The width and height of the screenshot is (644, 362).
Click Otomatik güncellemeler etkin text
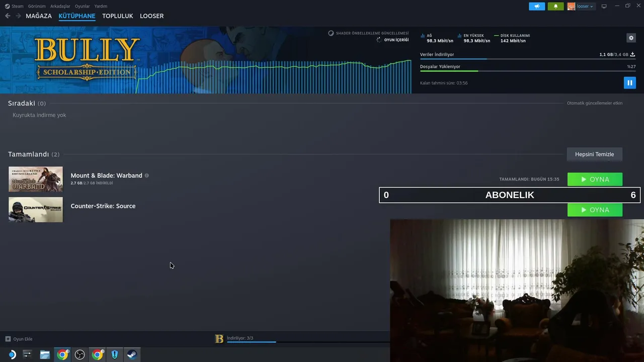(x=595, y=103)
